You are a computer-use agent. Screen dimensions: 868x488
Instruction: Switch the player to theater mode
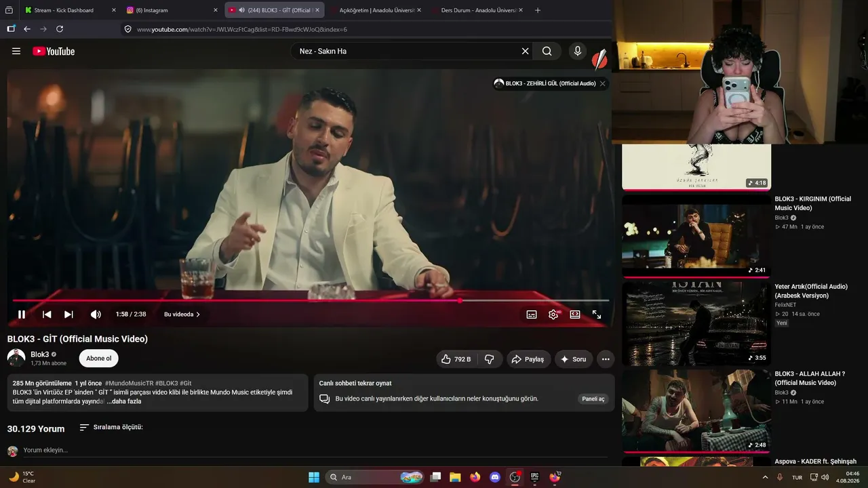575,314
